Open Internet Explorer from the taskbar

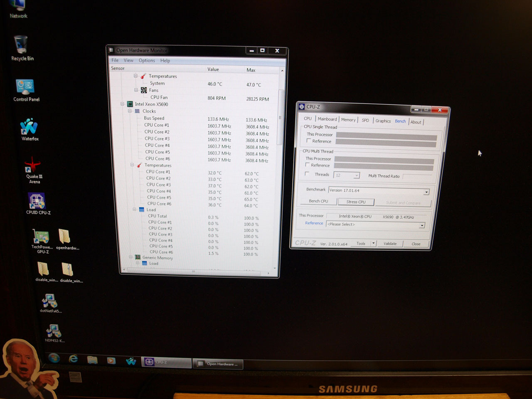point(74,359)
